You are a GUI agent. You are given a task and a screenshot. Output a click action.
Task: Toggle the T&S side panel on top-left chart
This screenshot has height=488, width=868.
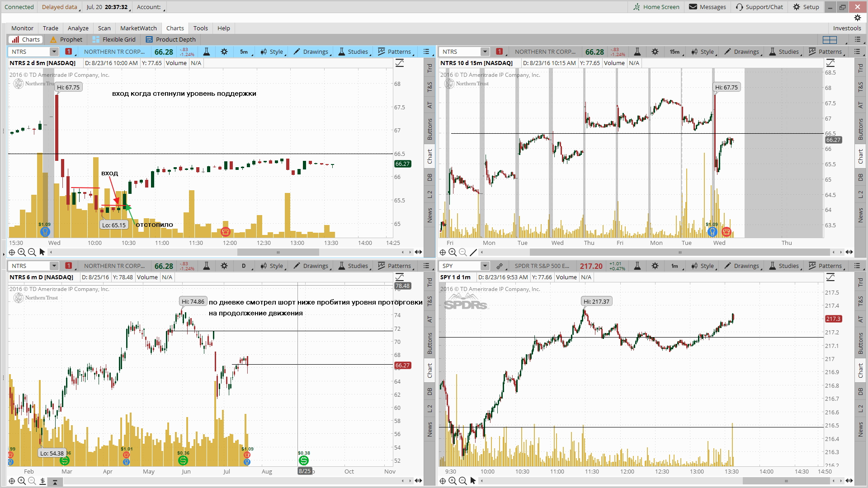coord(429,87)
